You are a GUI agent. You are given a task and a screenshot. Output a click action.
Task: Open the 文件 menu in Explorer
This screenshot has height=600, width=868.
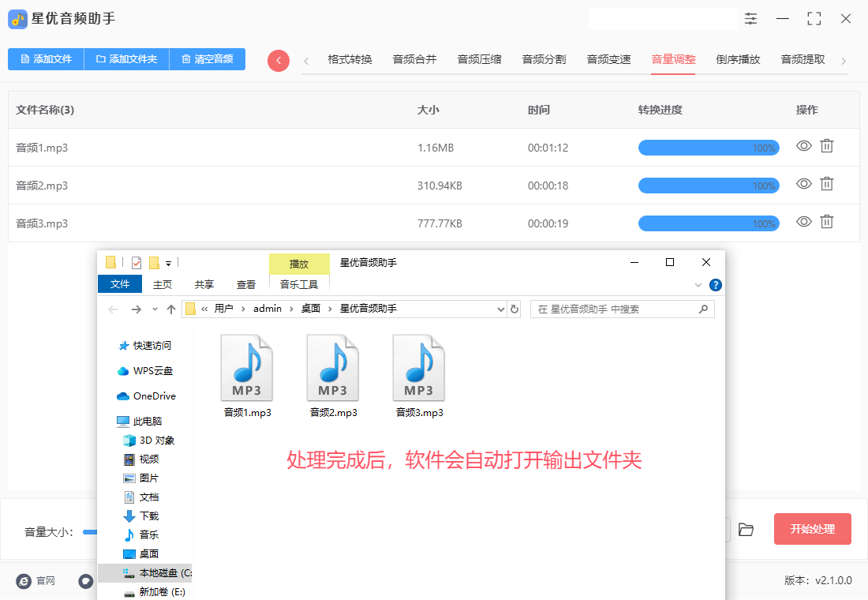(x=120, y=284)
